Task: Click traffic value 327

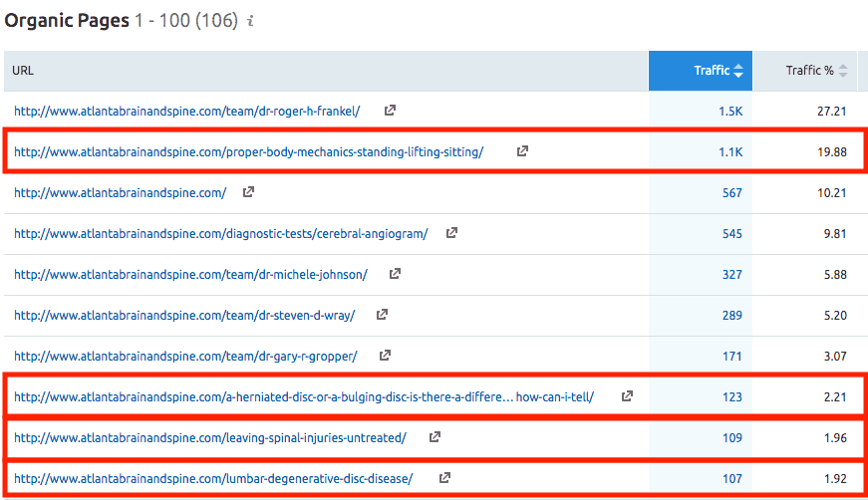Action: (x=731, y=275)
